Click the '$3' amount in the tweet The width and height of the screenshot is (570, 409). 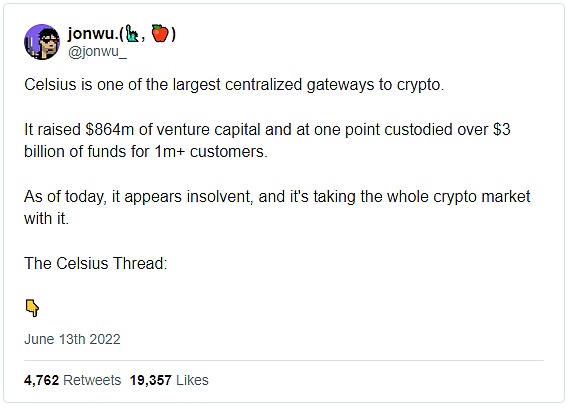coord(502,129)
